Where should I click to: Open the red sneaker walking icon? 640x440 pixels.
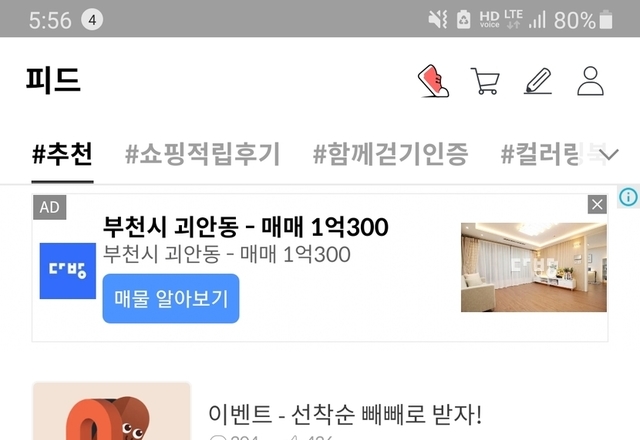(x=433, y=81)
